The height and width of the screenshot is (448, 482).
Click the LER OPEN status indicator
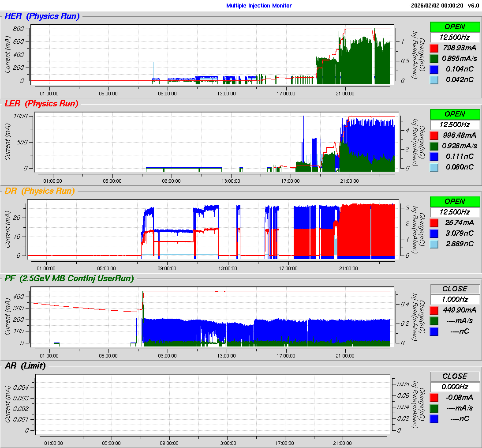[x=455, y=114]
